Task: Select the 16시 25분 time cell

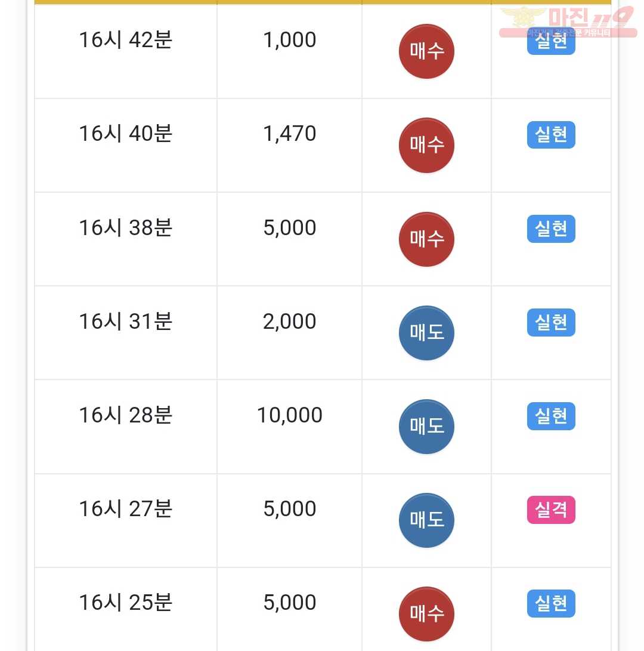Action: (x=125, y=609)
